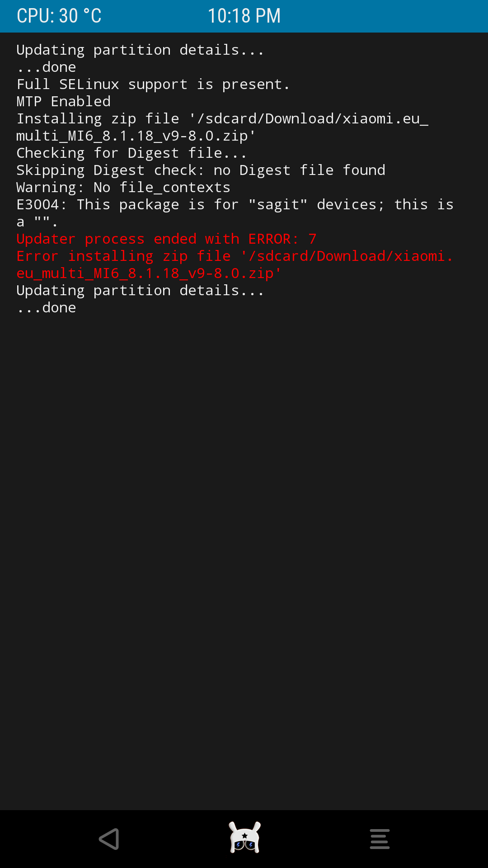This screenshot has height=868, width=488.
Task: Tap the E3004 sagit devices error line
Action: click(235, 213)
